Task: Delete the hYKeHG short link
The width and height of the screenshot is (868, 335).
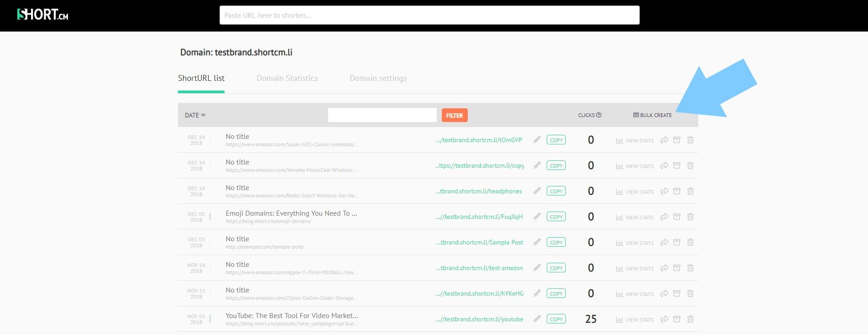Action: [690, 293]
